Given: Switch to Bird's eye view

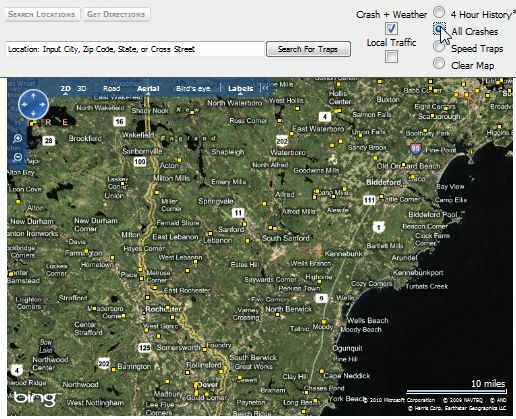Looking at the screenshot, I should 193,89.
